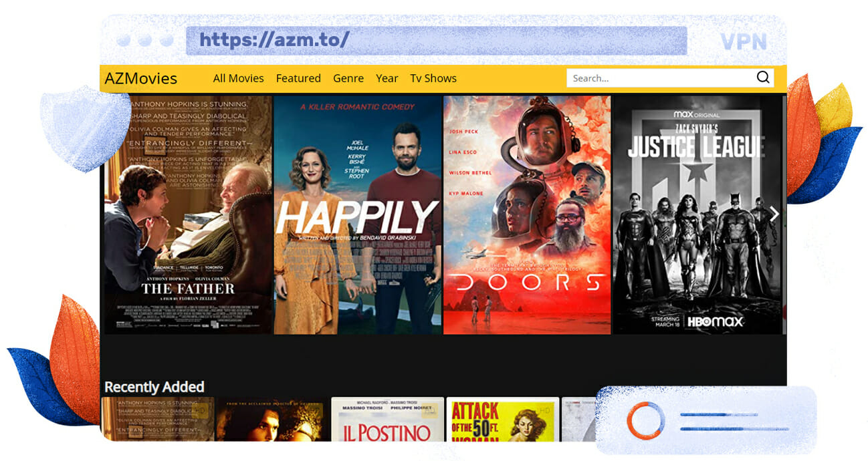This screenshot has height=461, width=868.
Task: Open Il Postino in Recently Added
Action: [387, 420]
